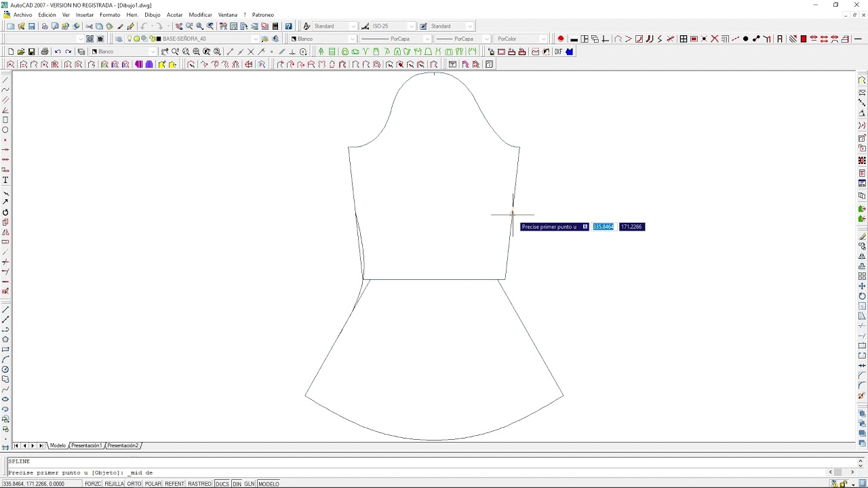Open the BASE-SEÑORA_40 layer dropdown
This screenshot has width=868, height=488.
[255, 39]
